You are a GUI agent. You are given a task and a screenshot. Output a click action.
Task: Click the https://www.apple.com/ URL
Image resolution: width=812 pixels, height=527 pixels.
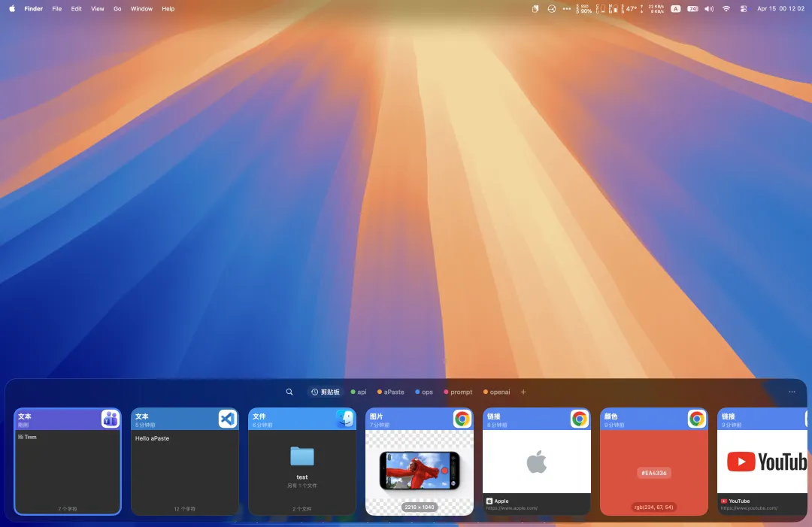512,508
